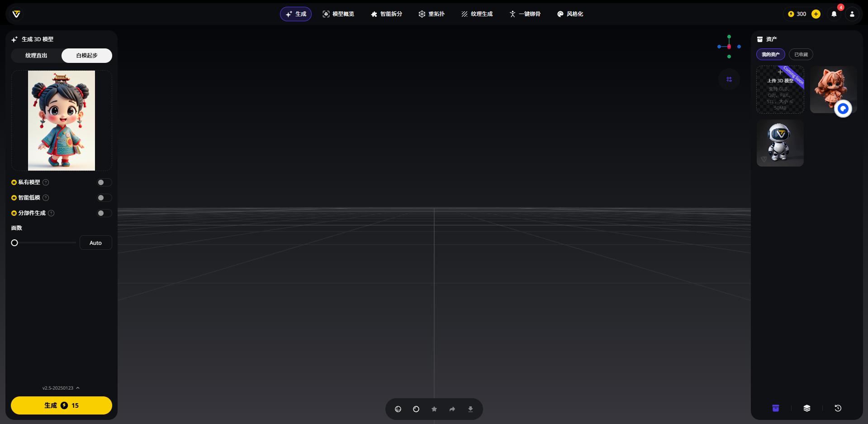This screenshot has height=424, width=868.
Task: Toggle the 分部件生成 switch
Action: (x=104, y=213)
